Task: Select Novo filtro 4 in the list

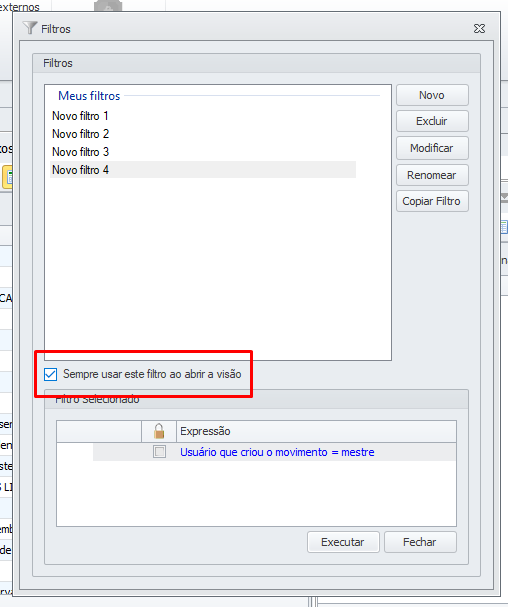Action: 203,170
